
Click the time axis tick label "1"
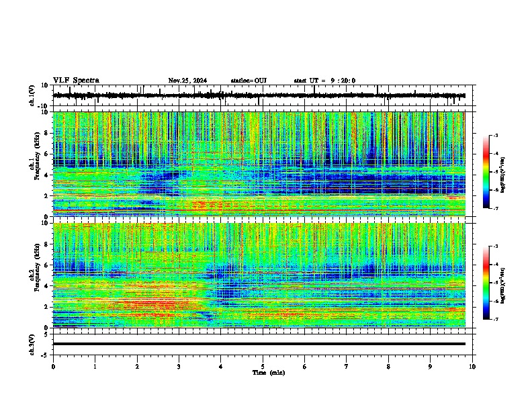point(95,367)
